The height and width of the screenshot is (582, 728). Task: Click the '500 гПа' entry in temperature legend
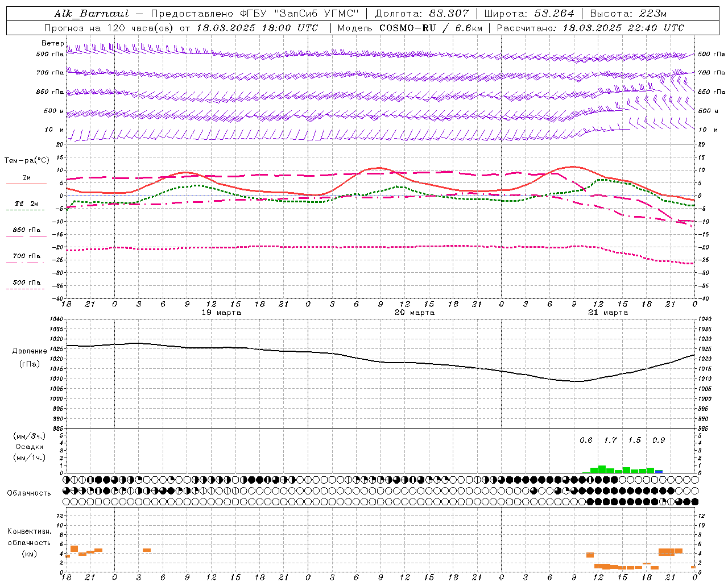pyautogui.click(x=27, y=282)
